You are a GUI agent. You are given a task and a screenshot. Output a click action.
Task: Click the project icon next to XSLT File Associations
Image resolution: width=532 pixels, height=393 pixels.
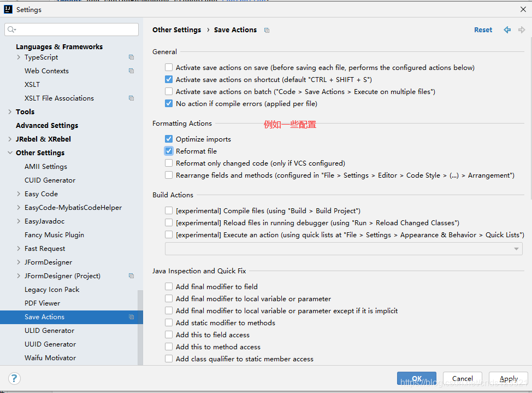(131, 98)
